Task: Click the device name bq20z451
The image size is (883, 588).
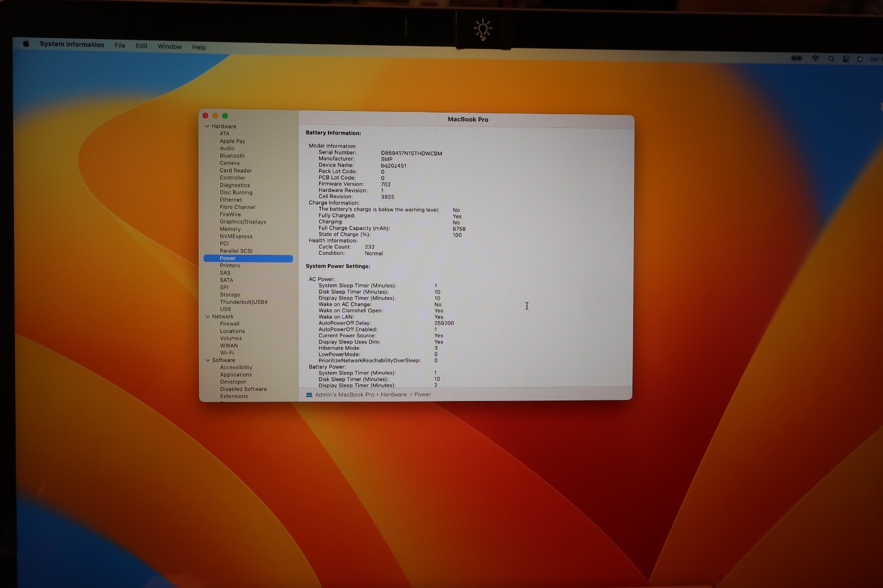Action: click(393, 165)
